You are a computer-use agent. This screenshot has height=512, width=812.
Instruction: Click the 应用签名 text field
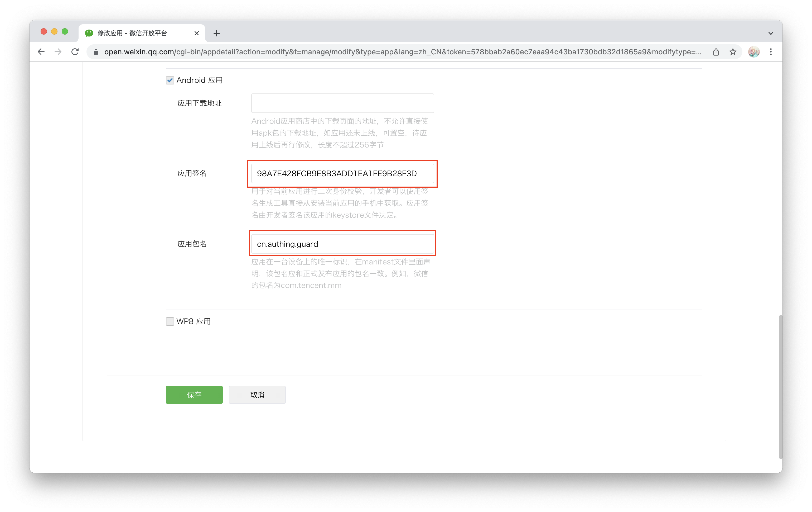pyautogui.click(x=342, y=173)
